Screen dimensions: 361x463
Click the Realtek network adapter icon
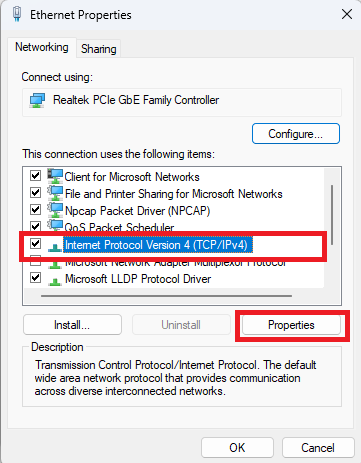pyautogui.click(x=37, y=101)
